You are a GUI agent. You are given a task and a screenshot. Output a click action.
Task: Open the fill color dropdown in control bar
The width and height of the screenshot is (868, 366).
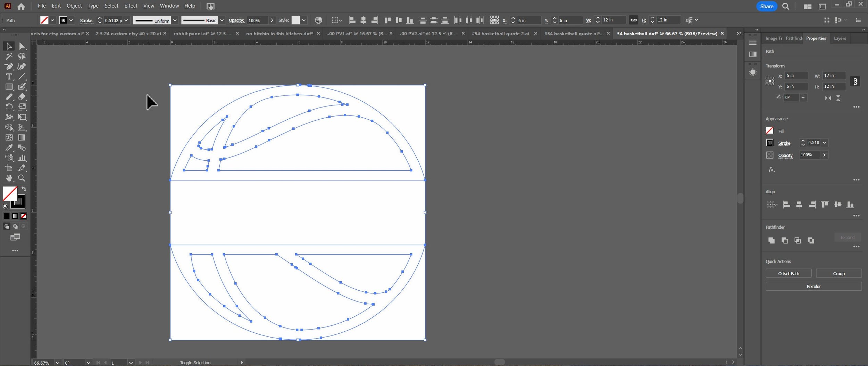[52, 20]
